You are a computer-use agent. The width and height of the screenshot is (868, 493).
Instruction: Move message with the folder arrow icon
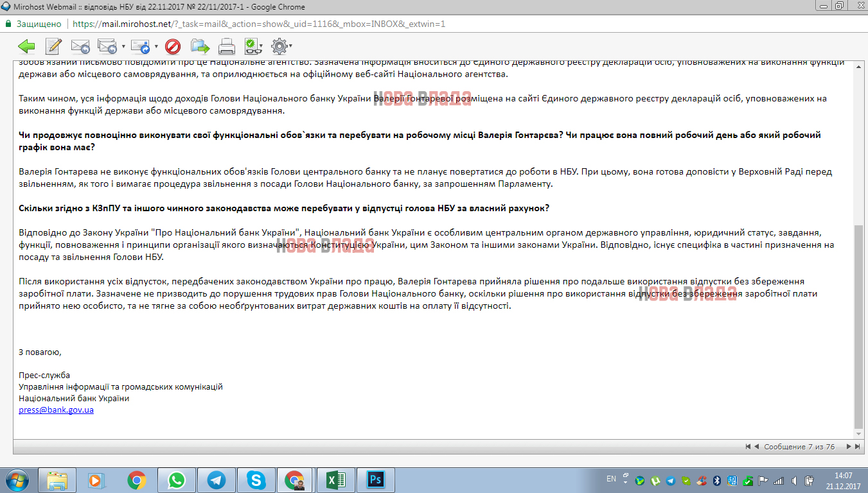(x=200, y=46)
